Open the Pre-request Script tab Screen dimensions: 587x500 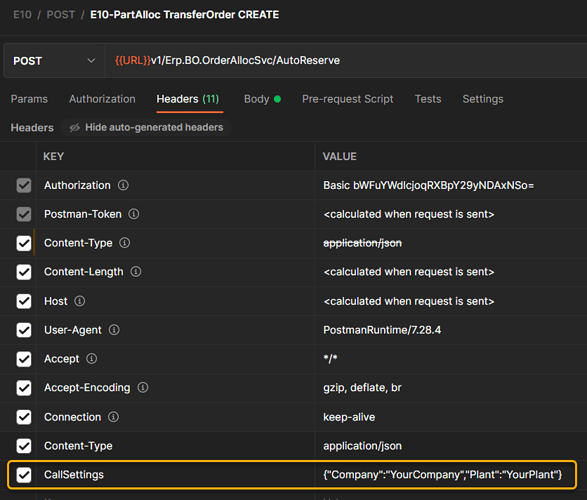(x=347, y=99)
